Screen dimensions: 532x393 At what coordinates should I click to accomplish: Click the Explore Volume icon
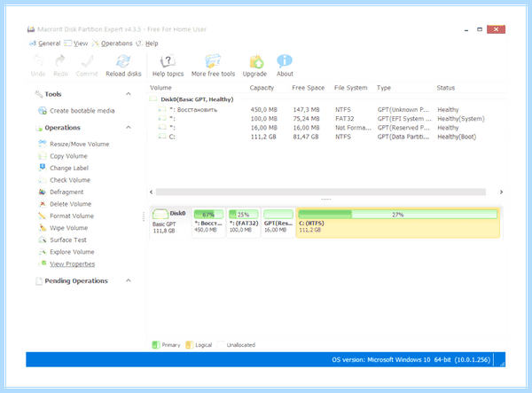point(43,252)
